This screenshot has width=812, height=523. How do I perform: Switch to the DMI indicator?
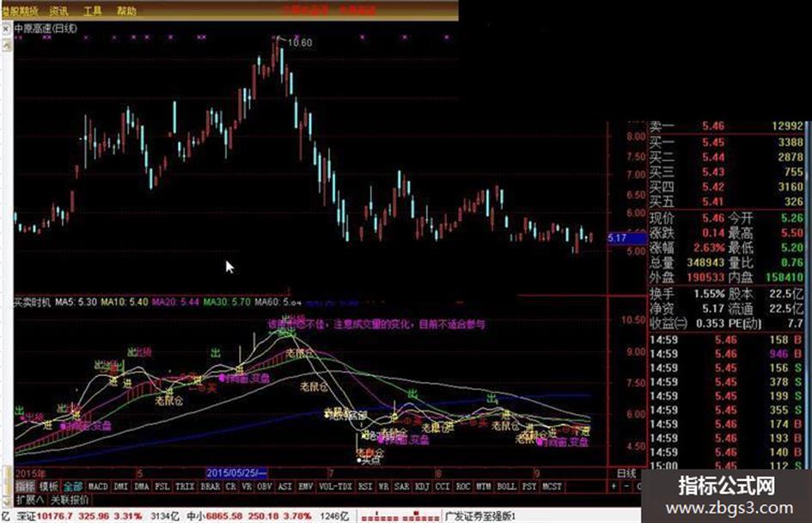[x=120, y=487]
